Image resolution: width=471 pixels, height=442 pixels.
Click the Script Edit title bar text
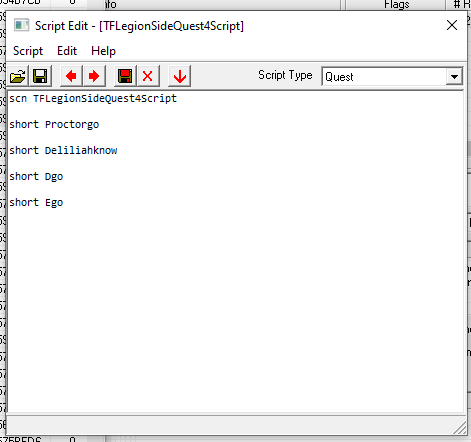139,26
